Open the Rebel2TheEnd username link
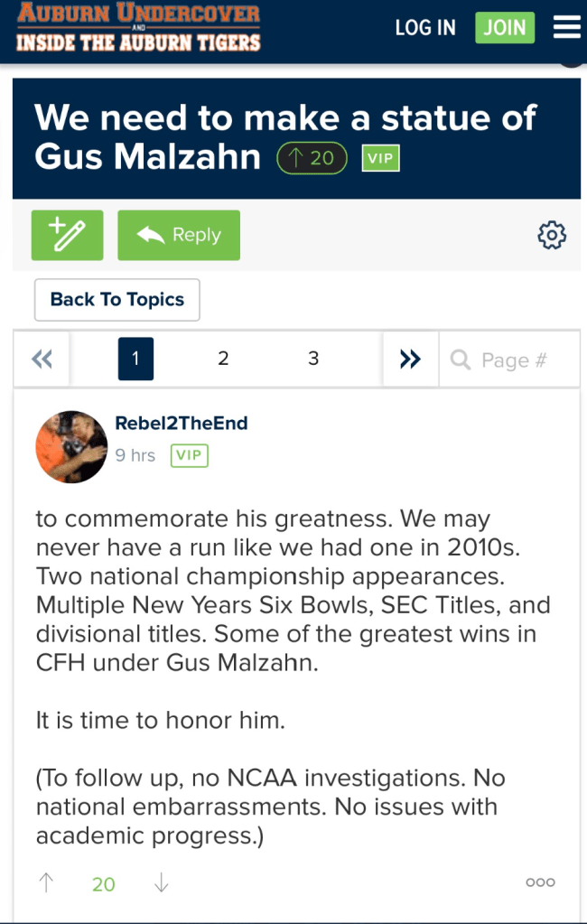This screenshot has height=924, width=587. coord(182,424)
